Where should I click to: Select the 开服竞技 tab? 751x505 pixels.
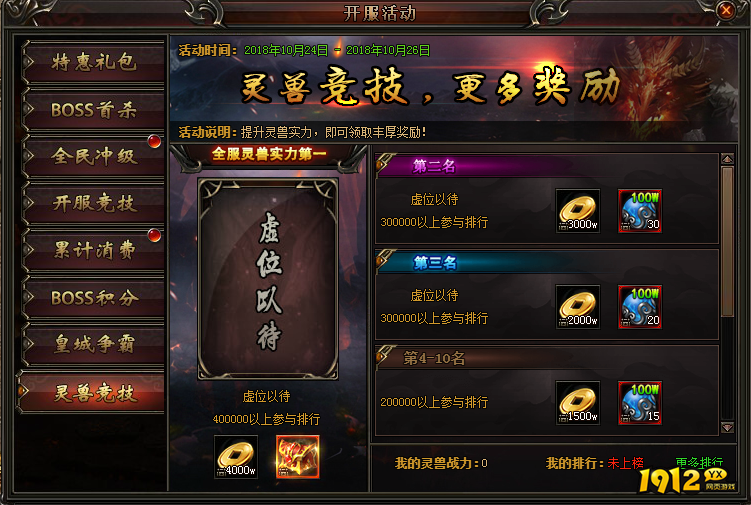pyautogui.click(x=93, y=203)
